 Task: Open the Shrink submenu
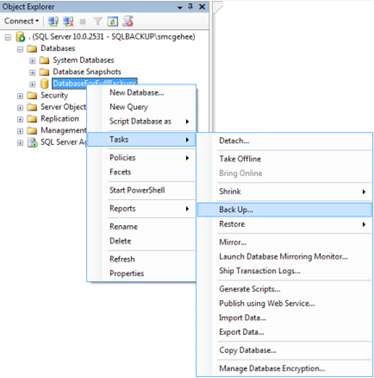(x=284, y=191)
